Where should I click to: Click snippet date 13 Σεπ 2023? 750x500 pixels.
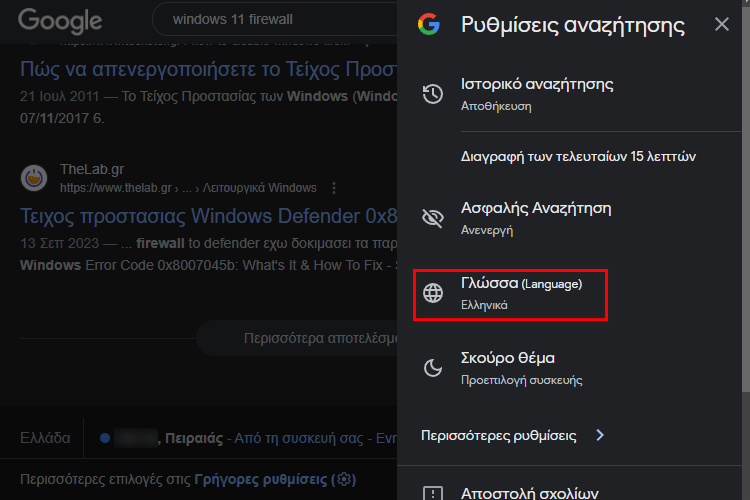pos(59,244)
